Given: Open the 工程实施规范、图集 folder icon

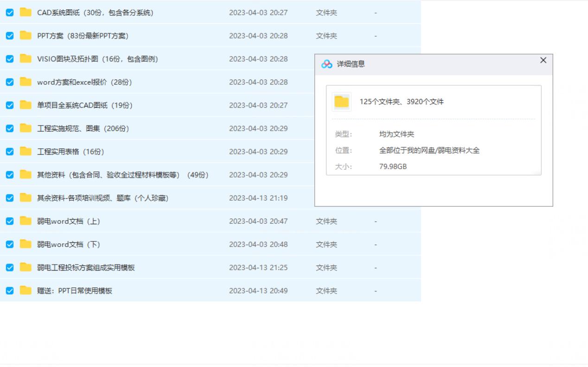Looking at the screenshot, I should click(x=26, y=128).
